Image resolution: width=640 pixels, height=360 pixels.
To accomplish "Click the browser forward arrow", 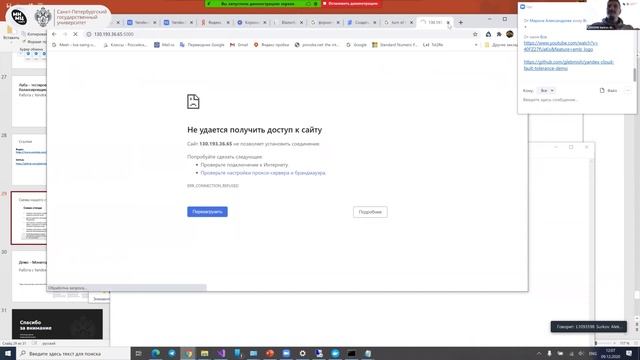I will click(x=65, y=34).
